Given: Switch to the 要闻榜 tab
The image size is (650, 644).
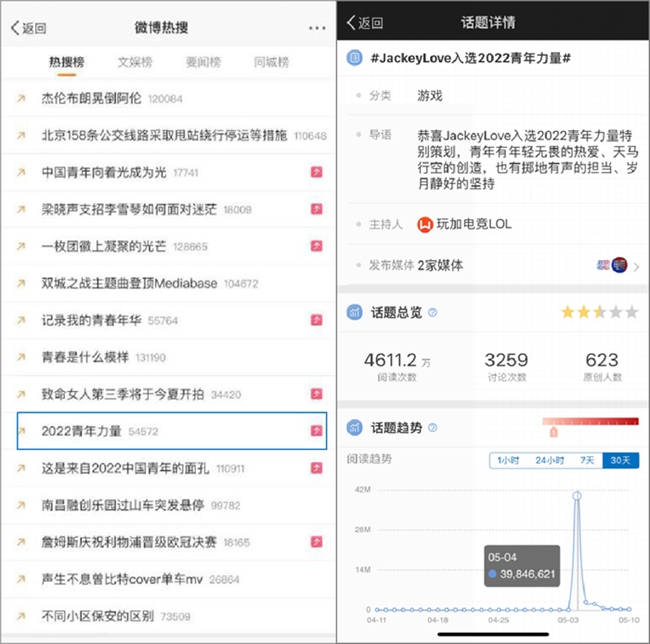Looking at the screenshot, I should 203,62.
